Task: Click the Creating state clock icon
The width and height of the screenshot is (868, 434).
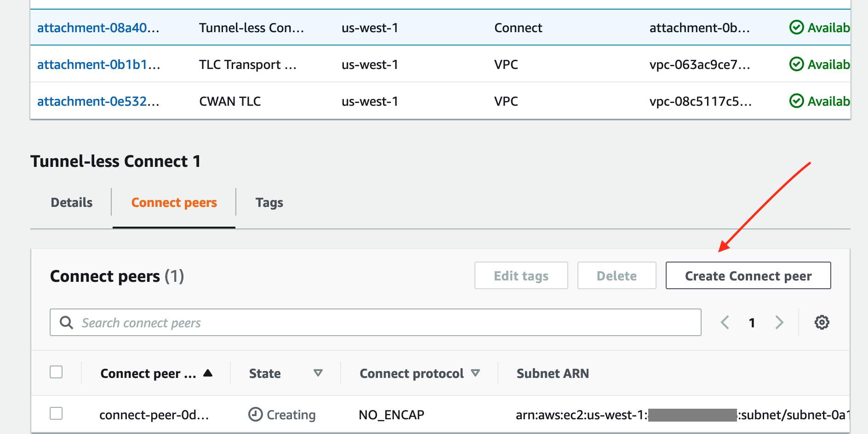Action: point(255,414)
